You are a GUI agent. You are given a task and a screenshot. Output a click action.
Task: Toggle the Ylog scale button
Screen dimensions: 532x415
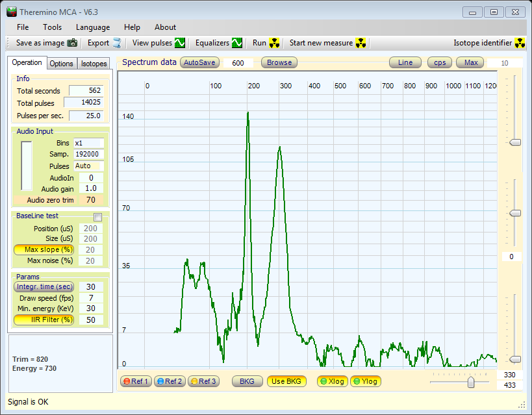point(365,381)
